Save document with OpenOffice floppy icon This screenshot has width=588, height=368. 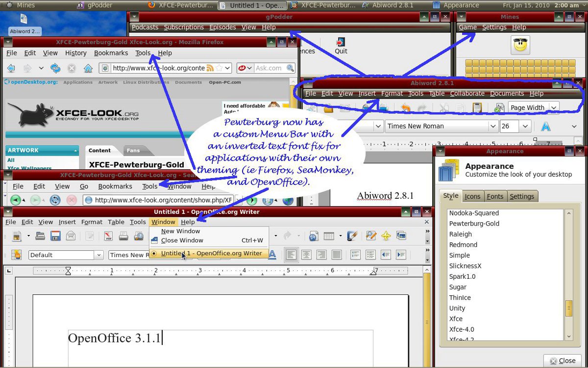[x=55, y=236]
